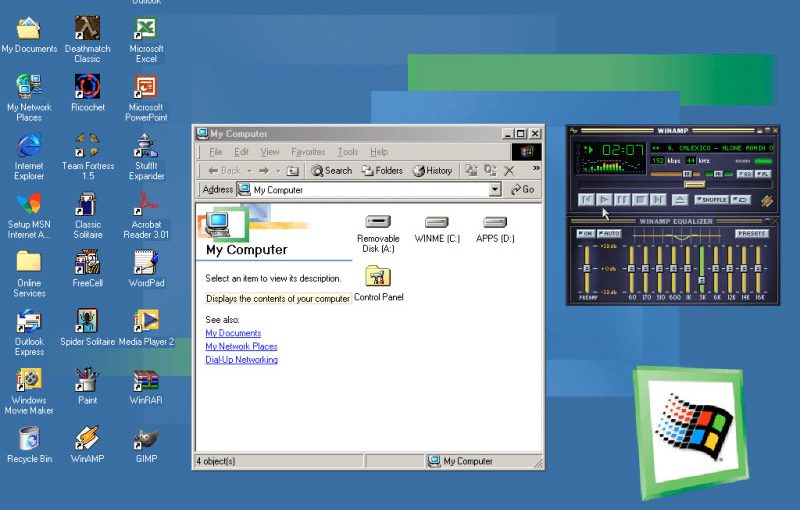The image size is (800, 510).
Task: Open the Address bar dropdown arrow
Action: tap(494, 190)
